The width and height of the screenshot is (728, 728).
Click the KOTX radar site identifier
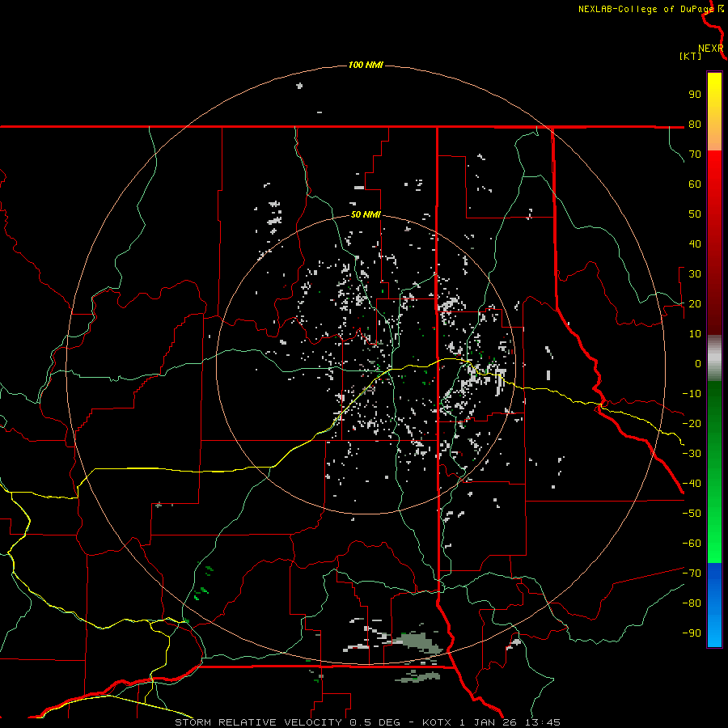click(x=437, y=722)
